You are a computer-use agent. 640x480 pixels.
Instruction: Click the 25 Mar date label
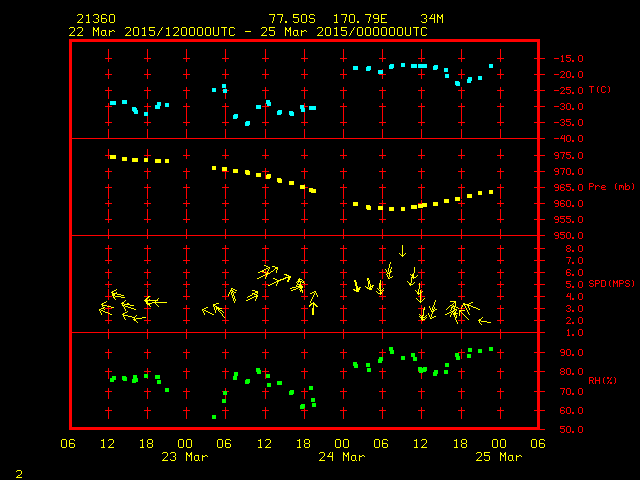(499, 457)
